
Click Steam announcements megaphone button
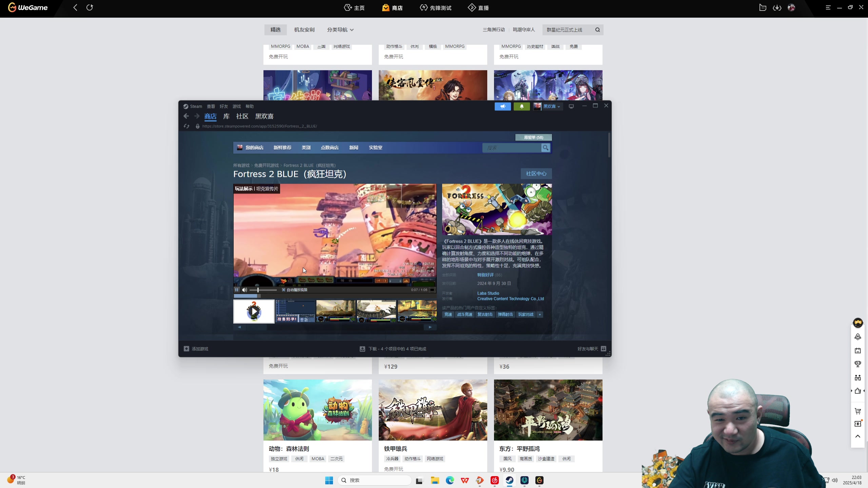click(x=502, y=106)
